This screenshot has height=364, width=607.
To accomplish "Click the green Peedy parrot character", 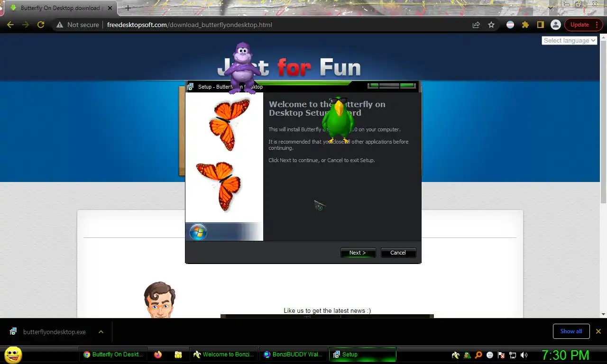I will point(338,120).
